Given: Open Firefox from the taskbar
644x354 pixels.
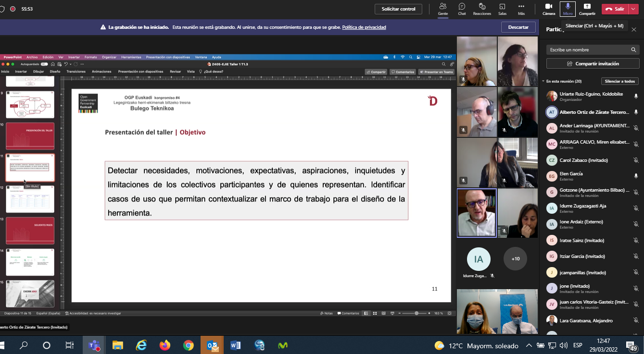Looking at the screenshot, I should click(165, 345).
